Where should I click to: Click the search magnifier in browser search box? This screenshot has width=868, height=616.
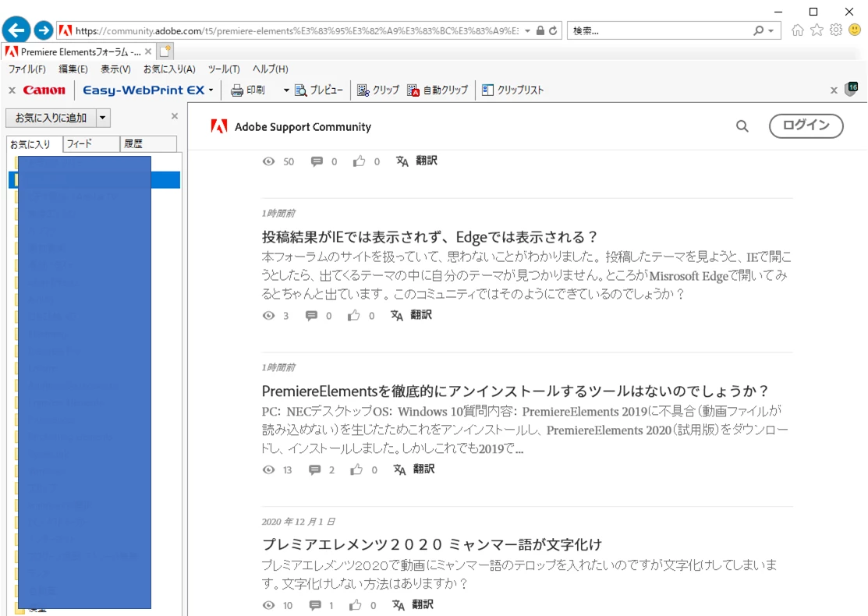[x=758, y=31]
